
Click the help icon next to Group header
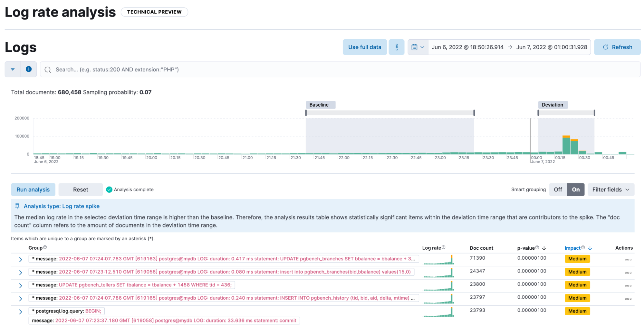[x=45, y=247]
